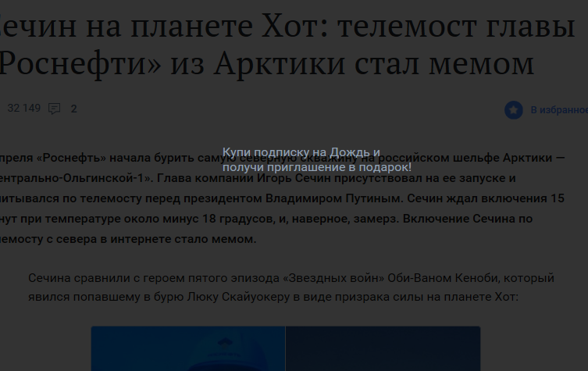The width and height of the screenshot is (588, 371).
Task: Click the star favorites icon
Action: coord(513,110)
